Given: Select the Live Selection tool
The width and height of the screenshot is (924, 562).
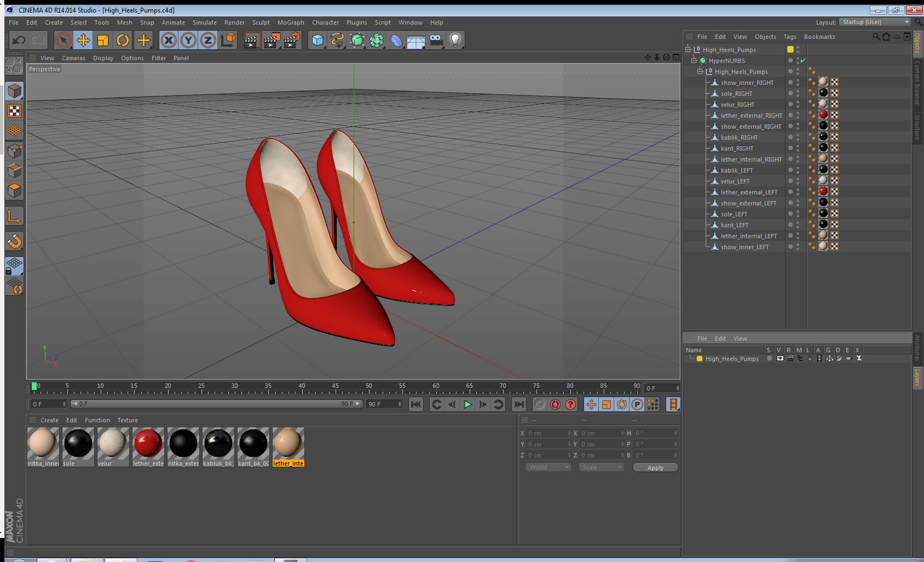Looking at the screenshot, I should (63, 40).
